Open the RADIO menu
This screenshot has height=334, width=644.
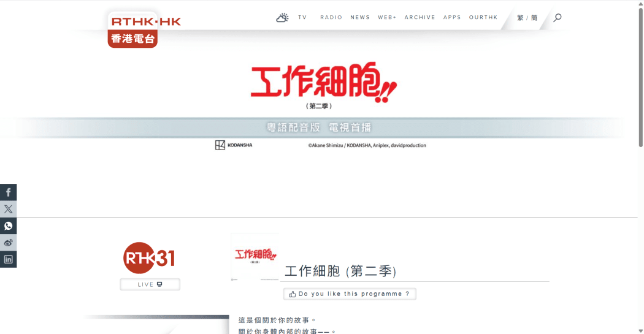coord(331,17)
